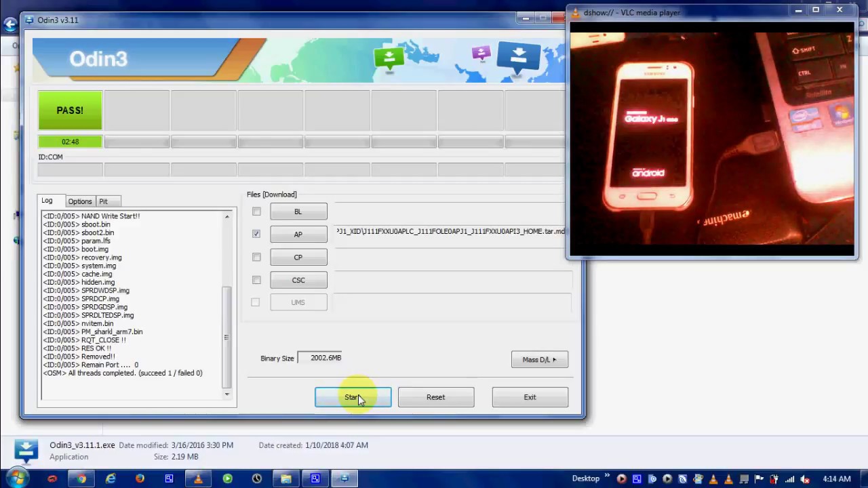This screenshot has height=488, width=868.
Task: Click the empty BL file path field
Action: 450,211
